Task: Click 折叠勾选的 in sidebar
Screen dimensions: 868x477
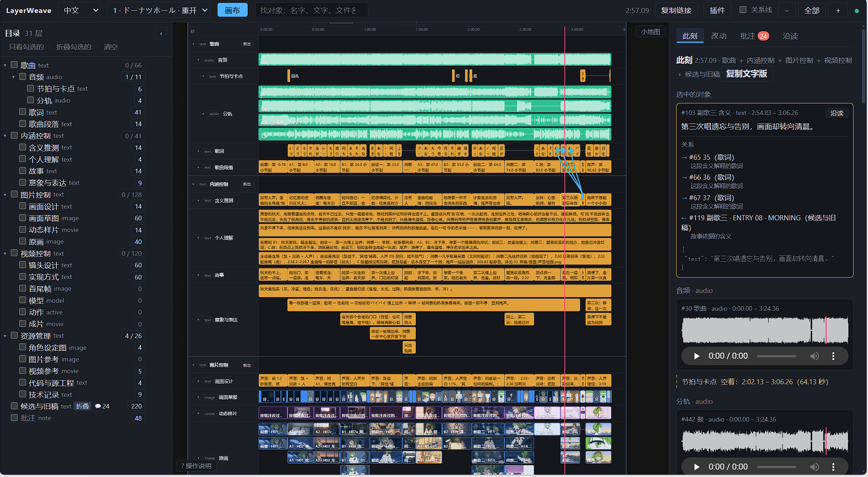Action: coord(74,47)
